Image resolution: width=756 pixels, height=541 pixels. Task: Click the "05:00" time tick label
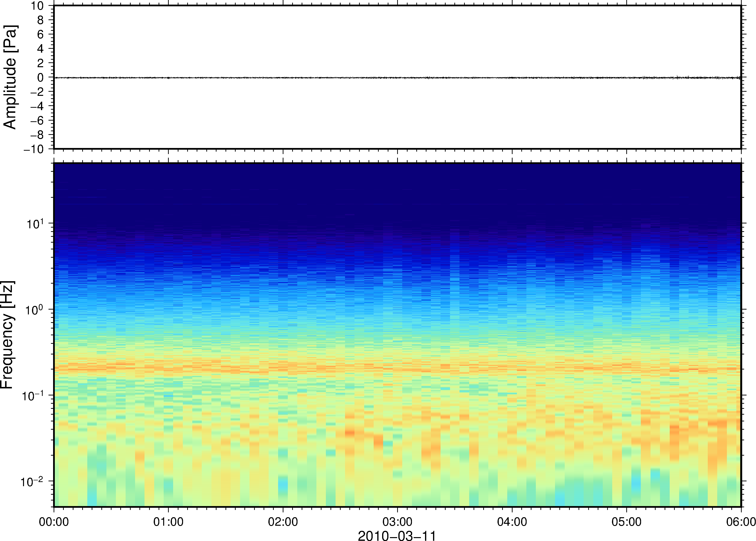pos(627,522)
